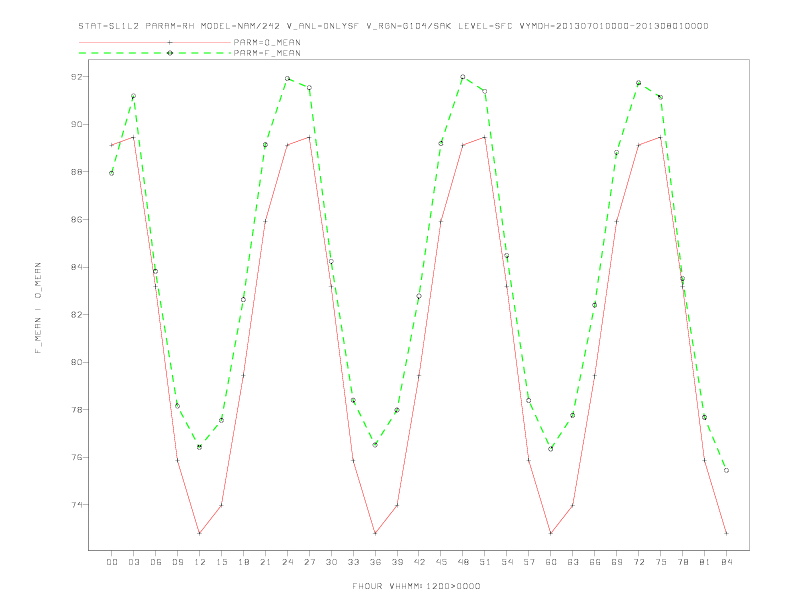Click x-axis tick label 36

point(375,562)
